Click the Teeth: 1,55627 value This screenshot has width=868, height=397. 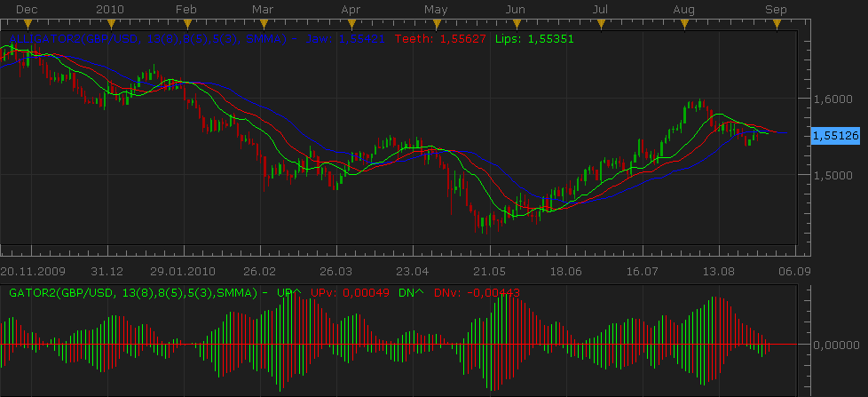click(441, 39)
